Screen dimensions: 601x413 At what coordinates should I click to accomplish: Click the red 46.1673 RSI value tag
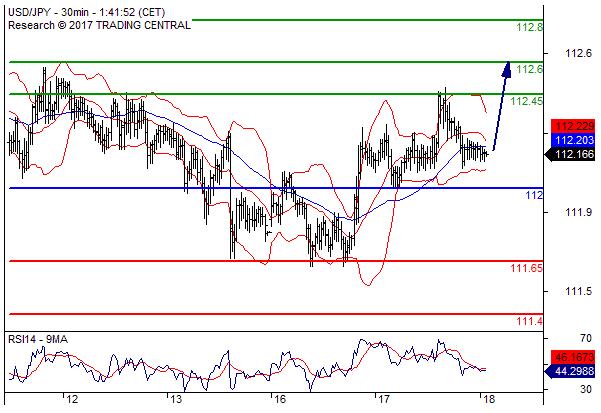click(573, 357)
